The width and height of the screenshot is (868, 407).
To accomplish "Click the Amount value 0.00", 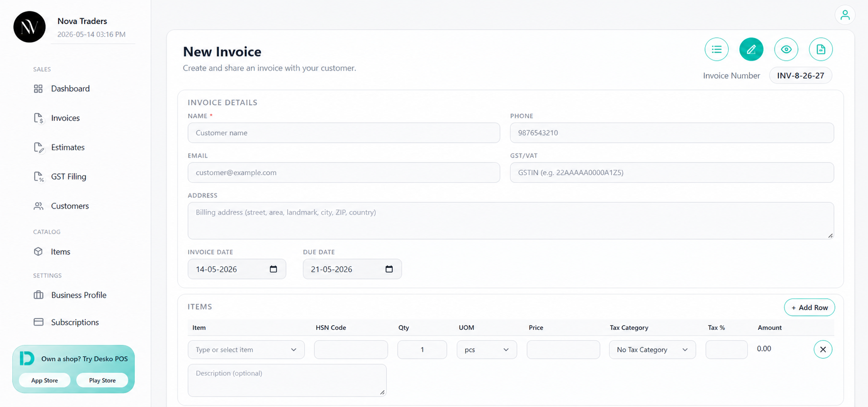I will [x=764, y=349].
